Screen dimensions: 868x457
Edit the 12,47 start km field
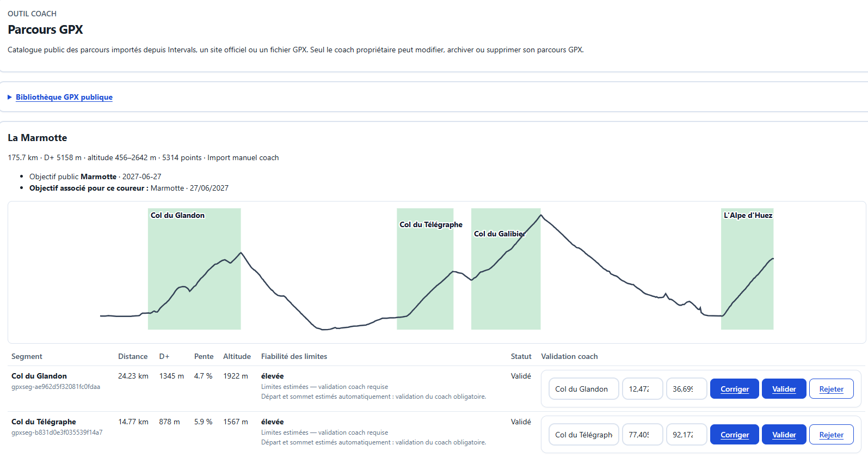[643, 389]
